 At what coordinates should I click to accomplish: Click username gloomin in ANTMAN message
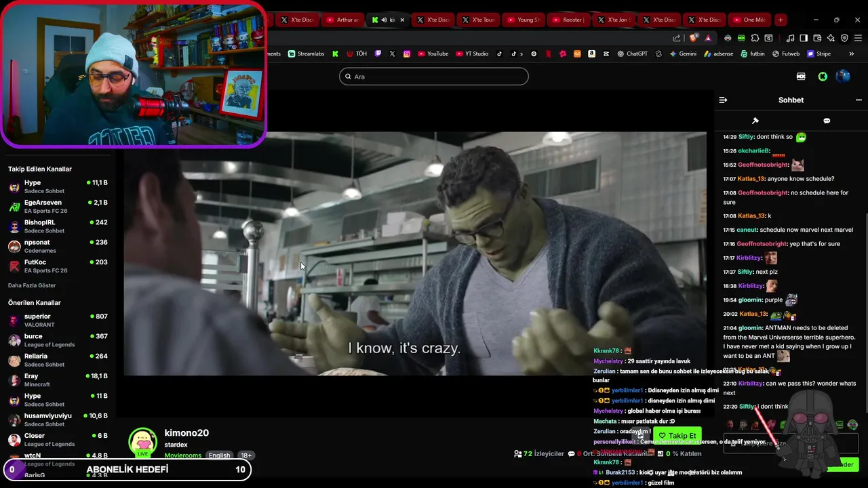pos(751,328)
